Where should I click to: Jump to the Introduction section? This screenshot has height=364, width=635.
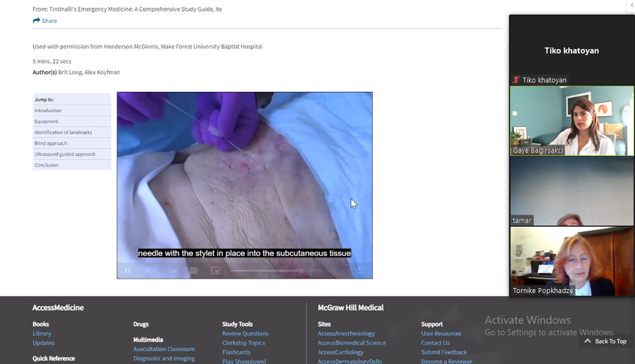pos(48,110)
